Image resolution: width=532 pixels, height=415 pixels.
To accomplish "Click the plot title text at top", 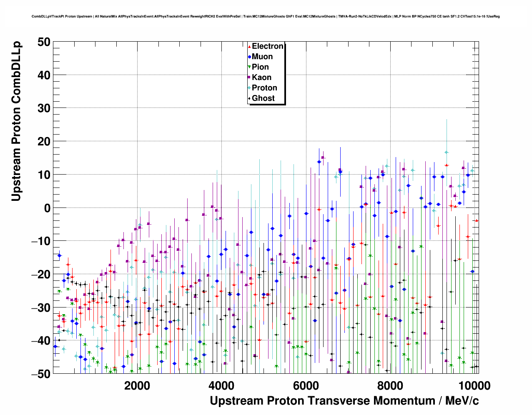I will point(266,17).
